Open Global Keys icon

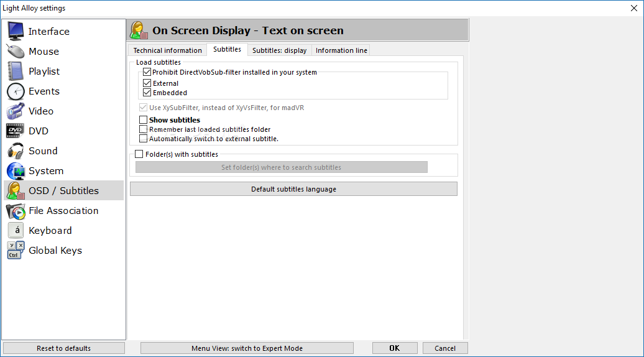(16, 250)
